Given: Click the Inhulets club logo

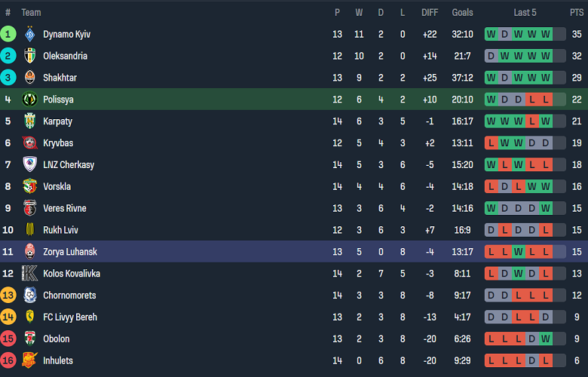Looking at the screenshot, I should point(30,360).
